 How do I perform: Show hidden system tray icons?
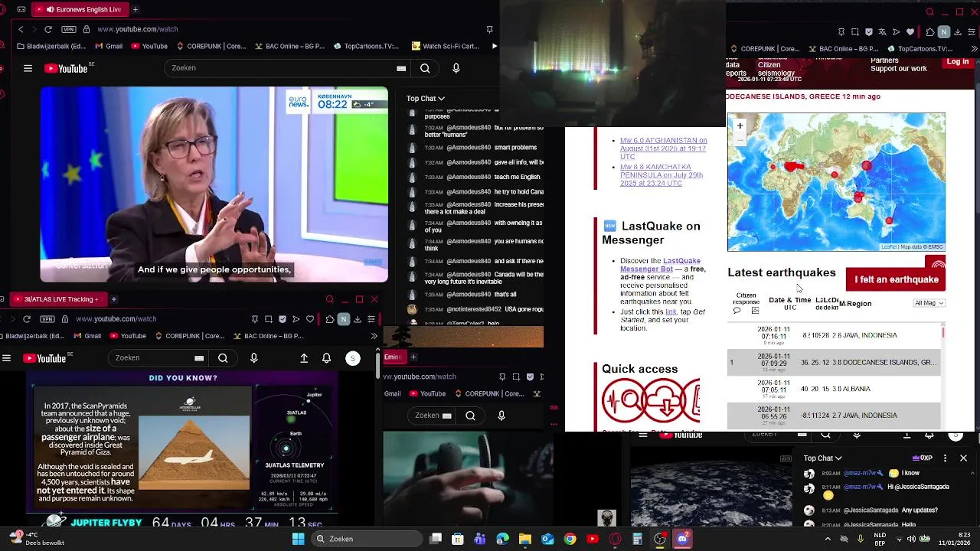pyautogui.click(x=828, y=539)
